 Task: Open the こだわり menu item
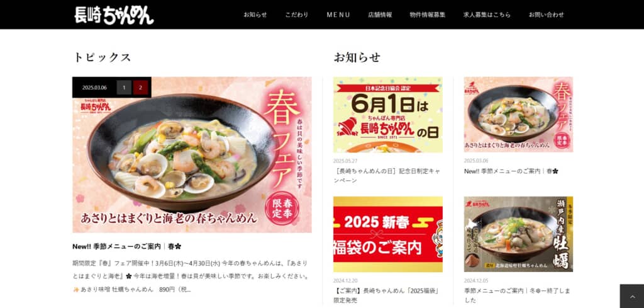coord(297,15)
